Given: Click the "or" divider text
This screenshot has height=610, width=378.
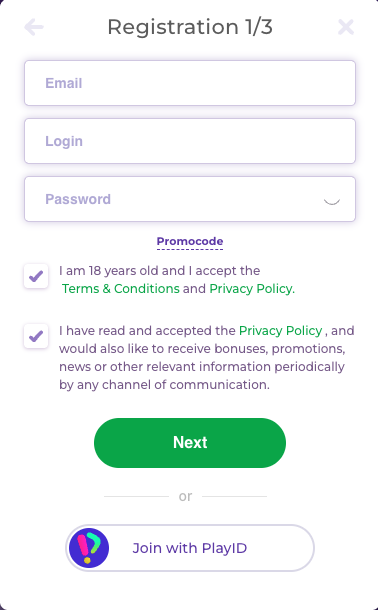Looking at the screenshot, I should (186, 496).
